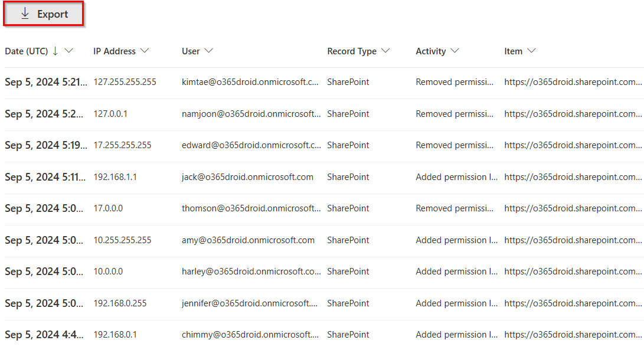Screen dimensions: 644x350
Task: Click the download icon on the Export button
Action: [x=24, y=12]
